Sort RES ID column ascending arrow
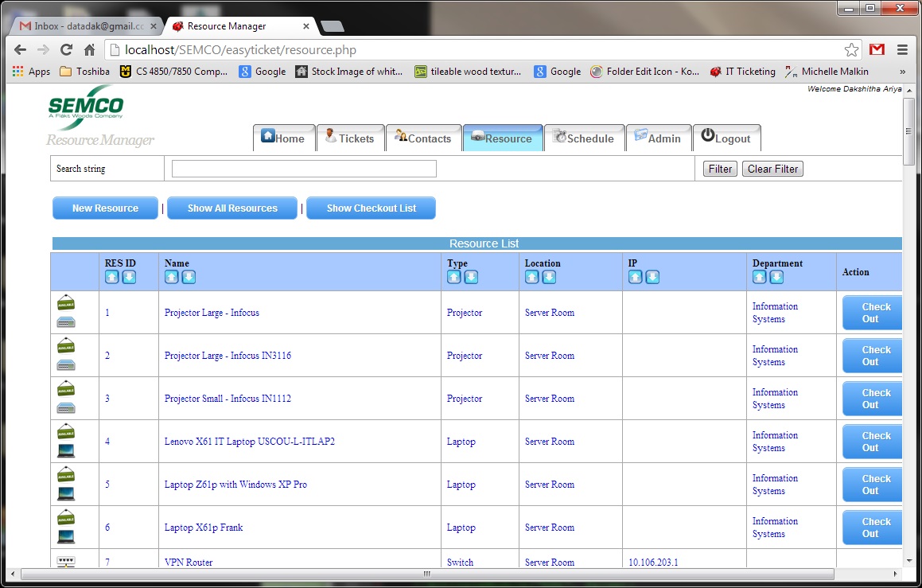This screenshot has height=588, width=922. (x=112, y=277)
